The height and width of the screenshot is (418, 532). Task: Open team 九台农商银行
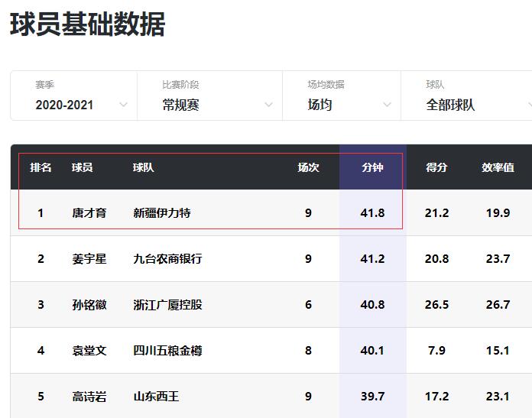(x=167, y=259)
